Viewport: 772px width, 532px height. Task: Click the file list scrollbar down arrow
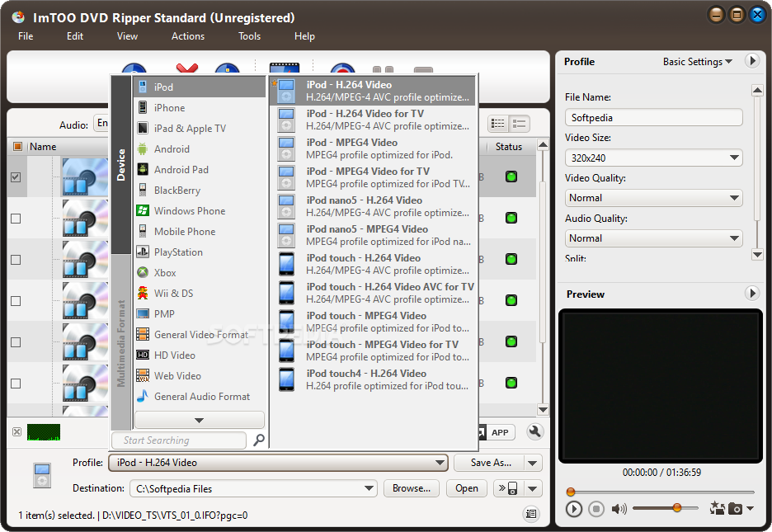click(x=543, y=409)
